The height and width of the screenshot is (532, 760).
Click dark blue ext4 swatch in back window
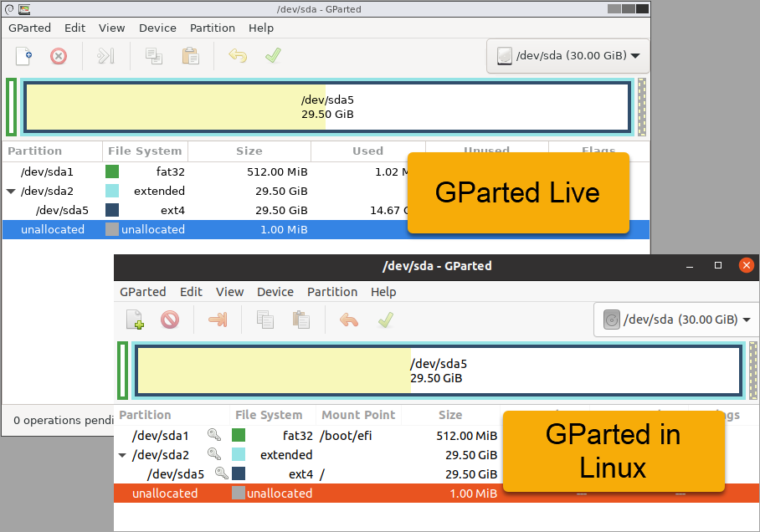(x=112, y=210)
